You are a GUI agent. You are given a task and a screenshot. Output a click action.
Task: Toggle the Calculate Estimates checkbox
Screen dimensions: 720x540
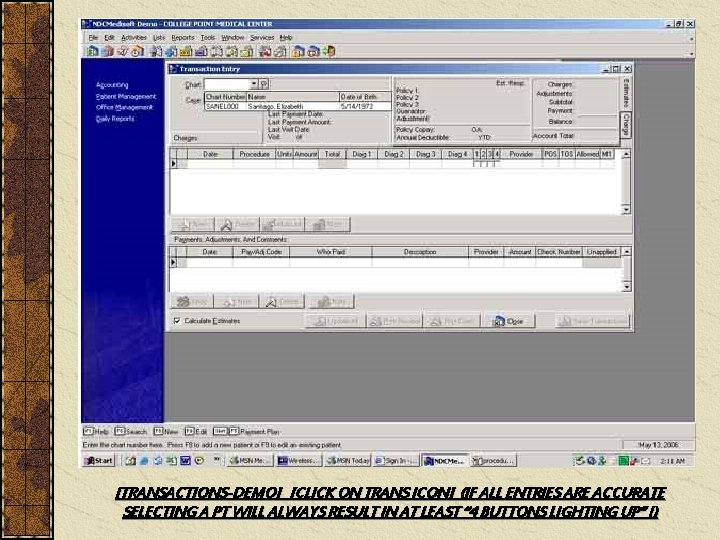click(177, 321)
